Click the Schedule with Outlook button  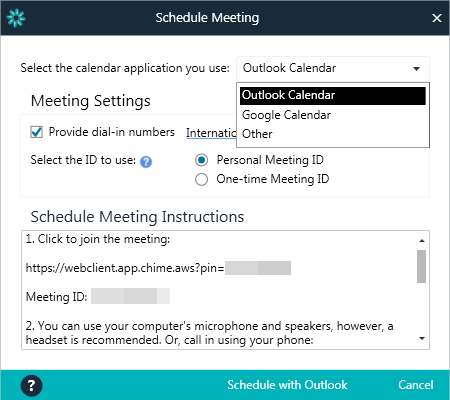click(287, 385)
